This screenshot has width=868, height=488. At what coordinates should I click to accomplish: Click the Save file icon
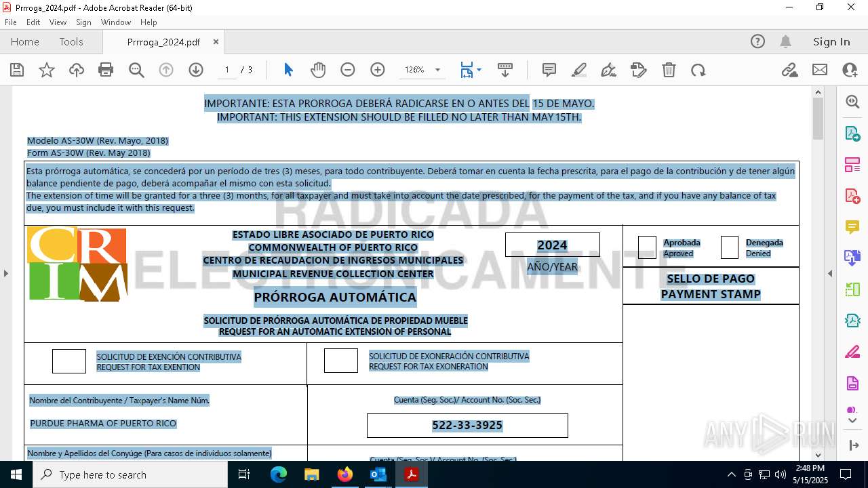click(17, 70)
